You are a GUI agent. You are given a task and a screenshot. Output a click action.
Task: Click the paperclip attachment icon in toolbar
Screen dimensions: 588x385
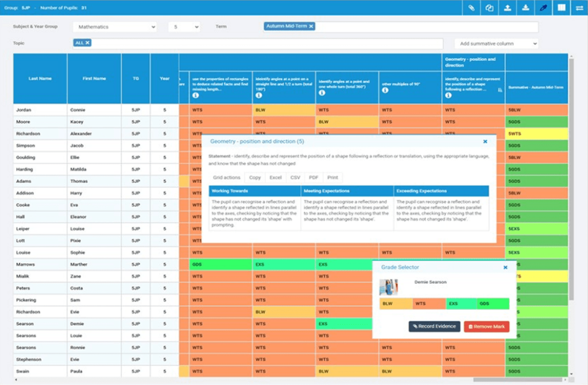click(471, 8)
